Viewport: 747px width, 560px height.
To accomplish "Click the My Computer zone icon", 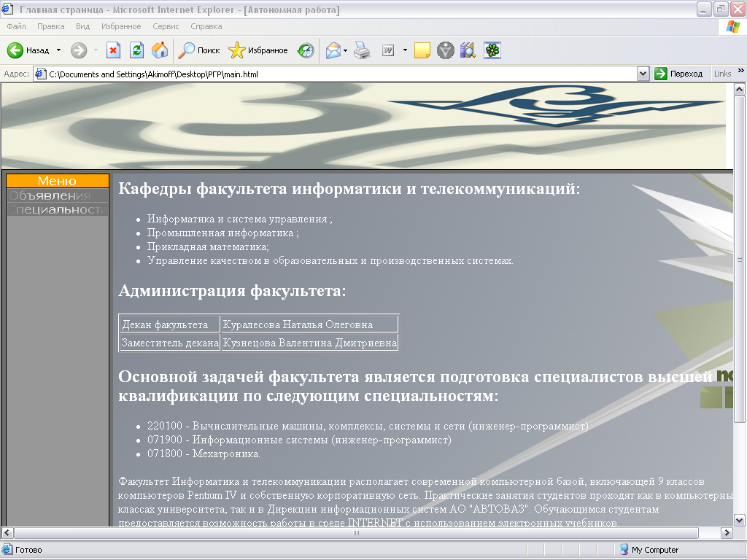I will click(624, 550).
